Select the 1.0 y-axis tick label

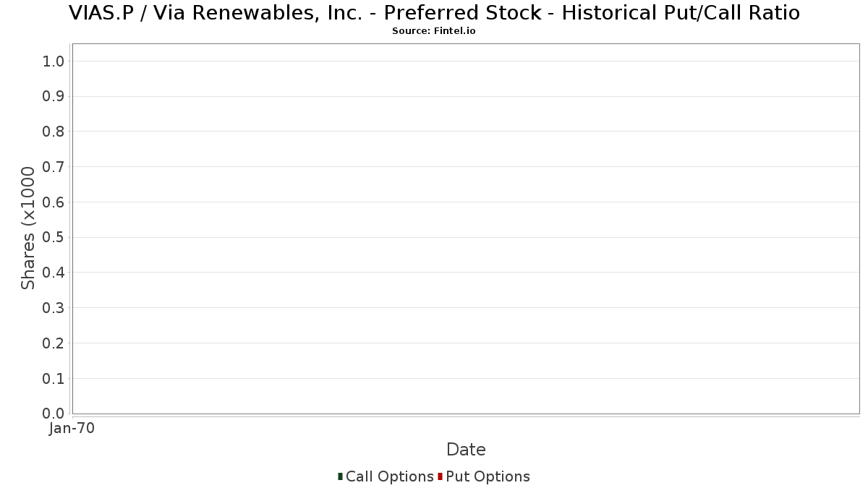click(x=54, y=61)
